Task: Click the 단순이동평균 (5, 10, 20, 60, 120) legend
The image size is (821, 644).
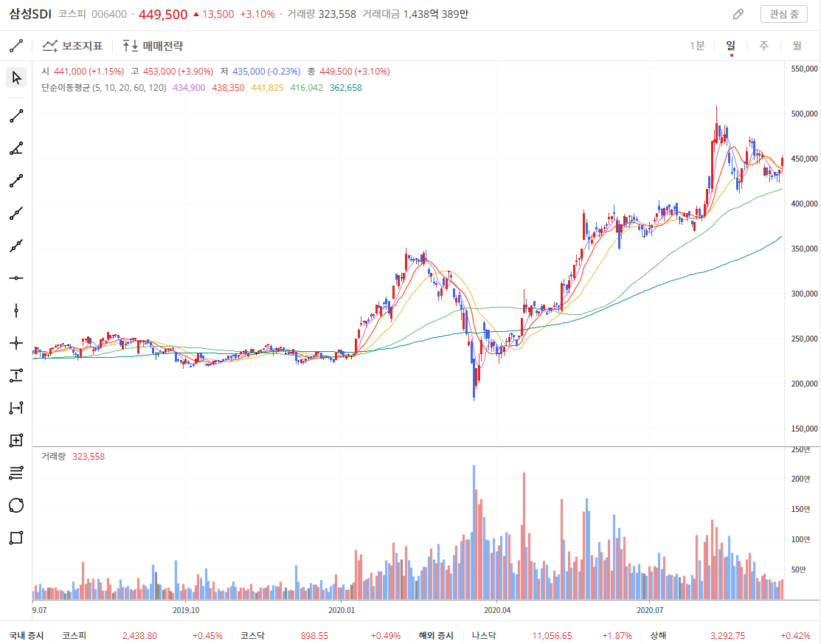Action: pyautogui.click(x=104, y=88)
